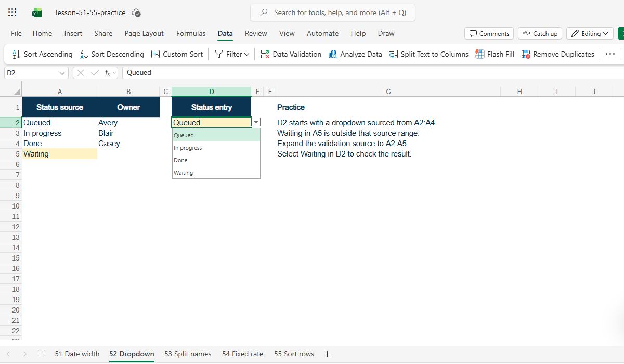Switch to the Review tab
This screenshot has height=364, width=624.
(256, 33)
